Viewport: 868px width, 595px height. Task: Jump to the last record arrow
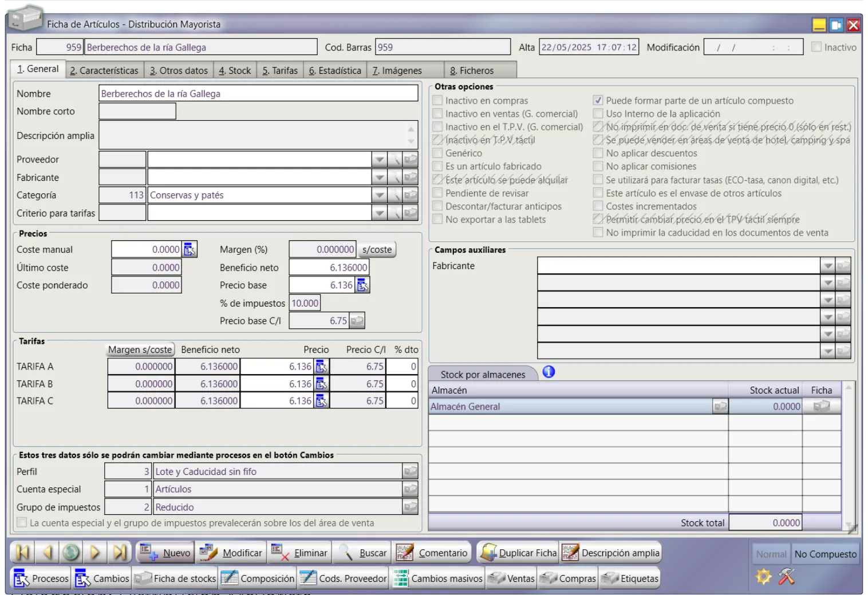click(x=119, y=552)
